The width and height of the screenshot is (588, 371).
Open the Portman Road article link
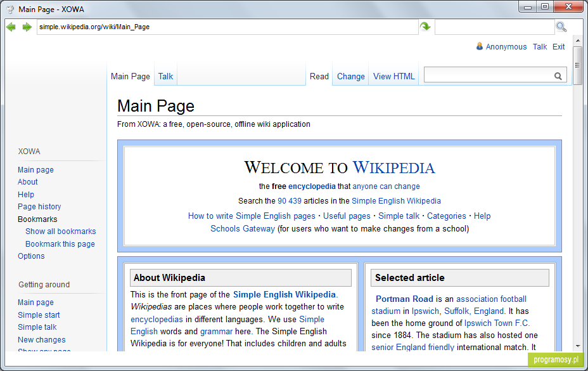point(404,299)
